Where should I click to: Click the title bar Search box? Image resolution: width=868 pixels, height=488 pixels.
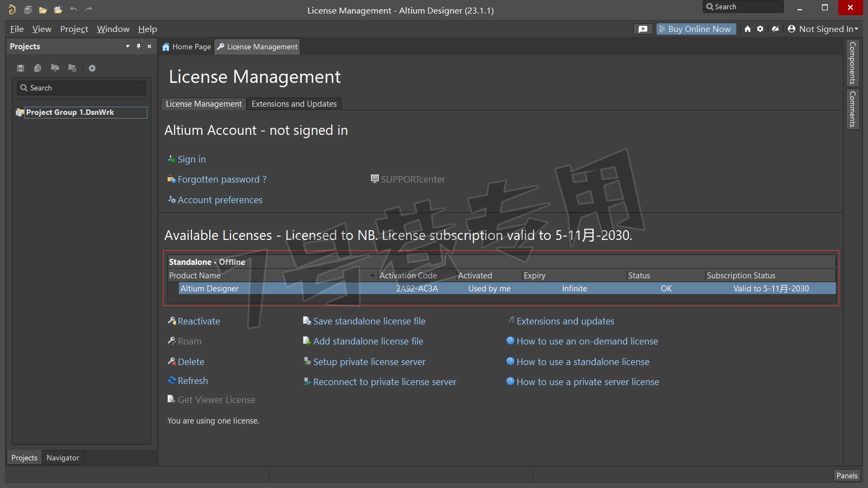(x=743, y=6)
